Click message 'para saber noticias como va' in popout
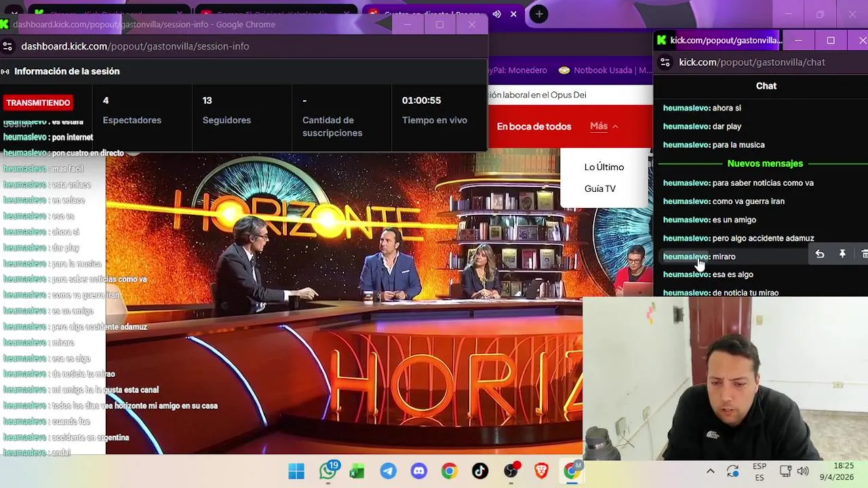868x488 pixels. coord(763,183)
